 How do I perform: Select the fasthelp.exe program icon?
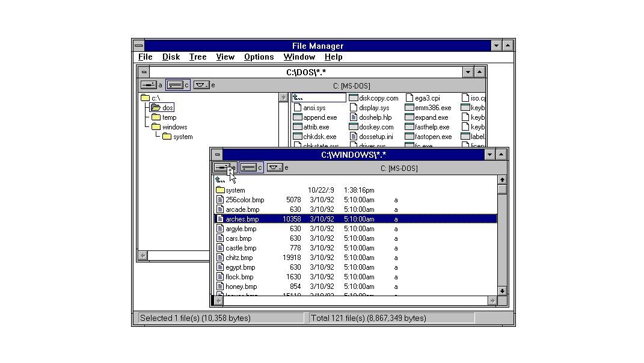[x=409, y=127]
